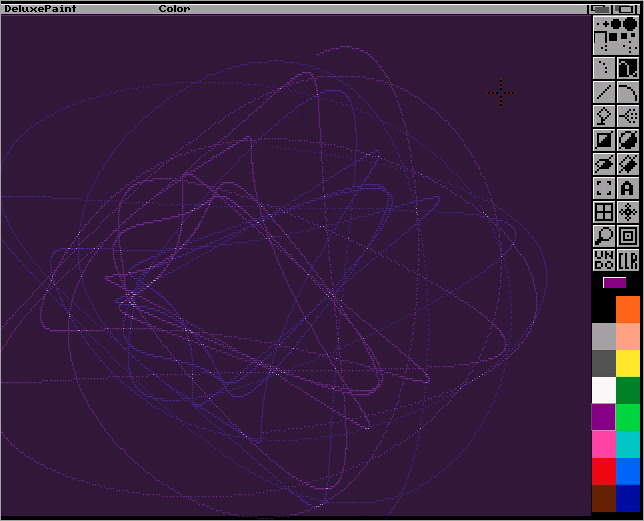Open the Color menu in title bar
Viewport: 644px width, 521px height.
(174, 8)
